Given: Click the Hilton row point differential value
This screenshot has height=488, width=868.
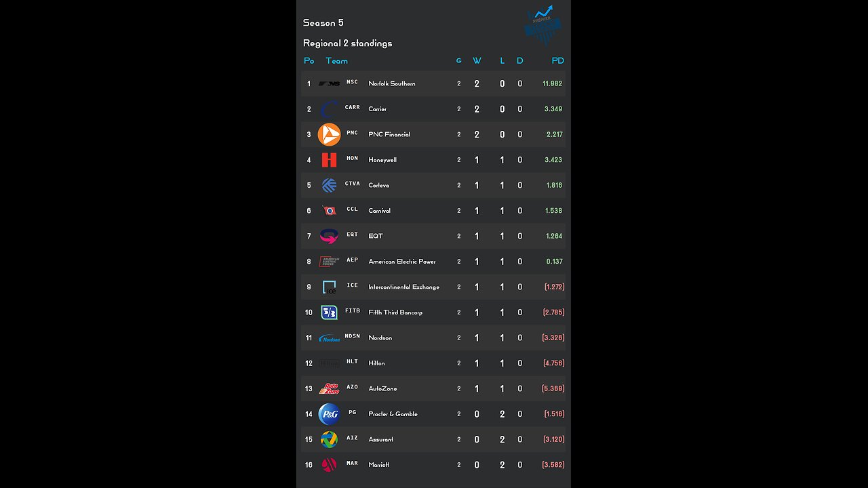Looking at the screenshot, I should (x=553, y=363).
